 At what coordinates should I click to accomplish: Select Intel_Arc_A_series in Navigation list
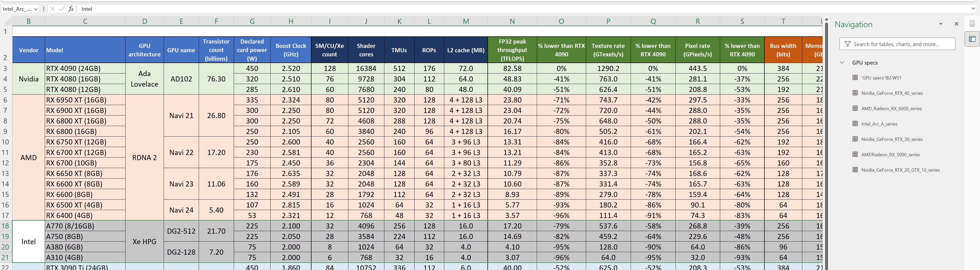879,124
